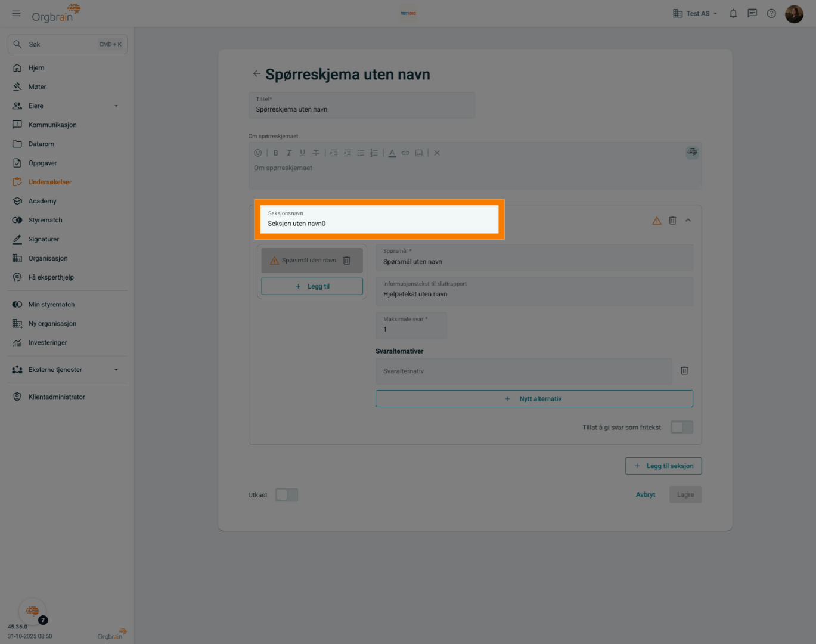Expand the Eksterne tjenester submenu
Viewport: 816px width, 644px height.
pyautogui.click(x=116, y=370)
